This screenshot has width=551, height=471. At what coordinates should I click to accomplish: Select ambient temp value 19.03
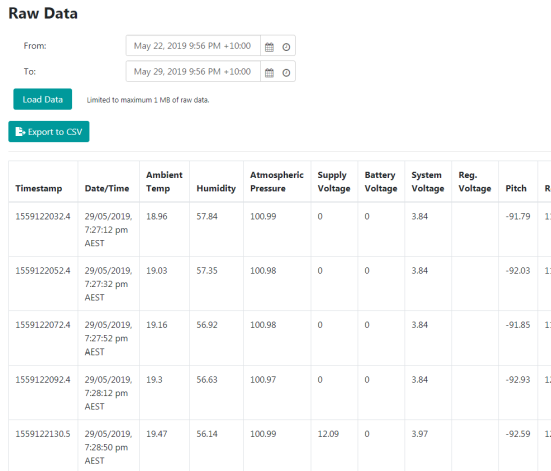[x=157, y=271]
